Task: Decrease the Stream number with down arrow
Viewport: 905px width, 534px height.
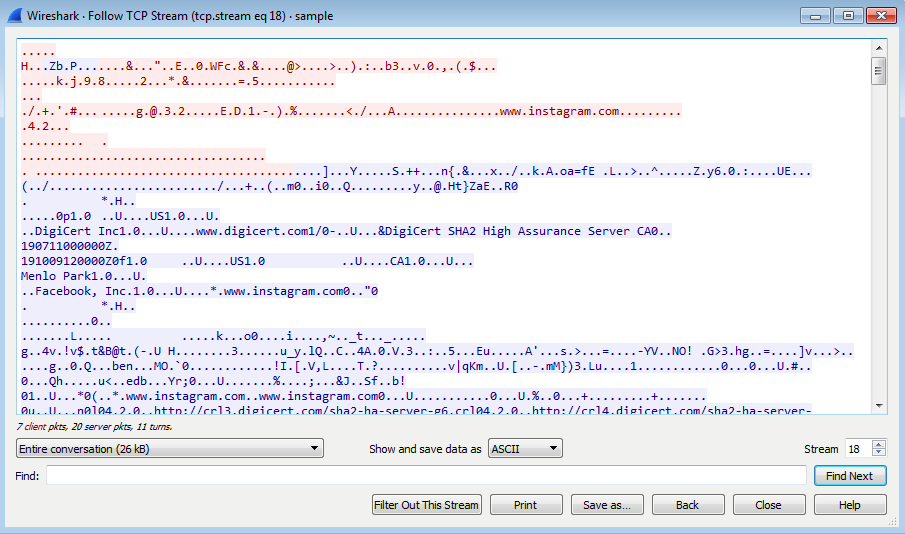Action: (878, 453)
